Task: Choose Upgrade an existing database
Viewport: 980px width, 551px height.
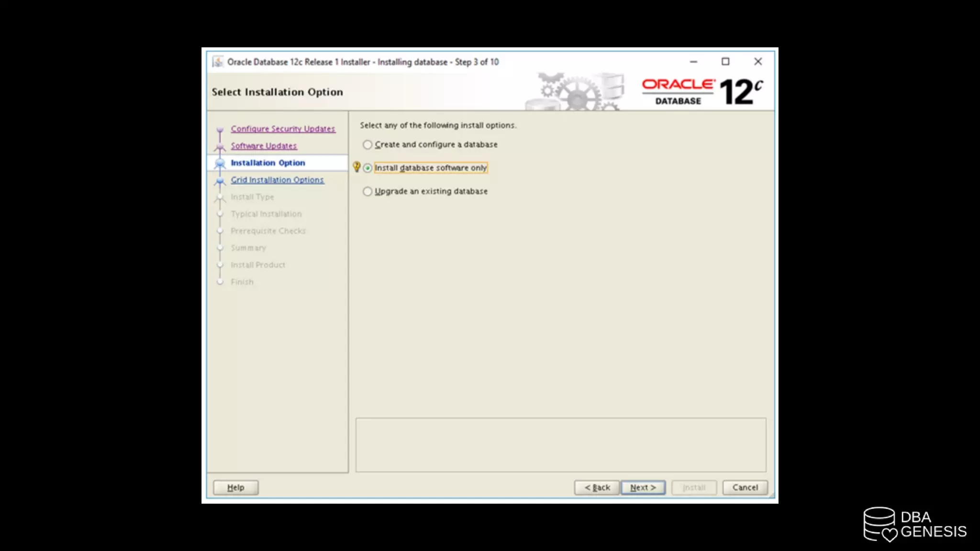Action: tap(367, 191)
